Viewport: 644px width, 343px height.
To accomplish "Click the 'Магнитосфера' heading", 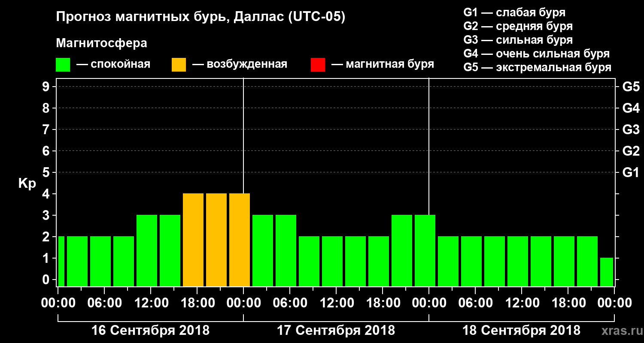I will tap(102, 43).
